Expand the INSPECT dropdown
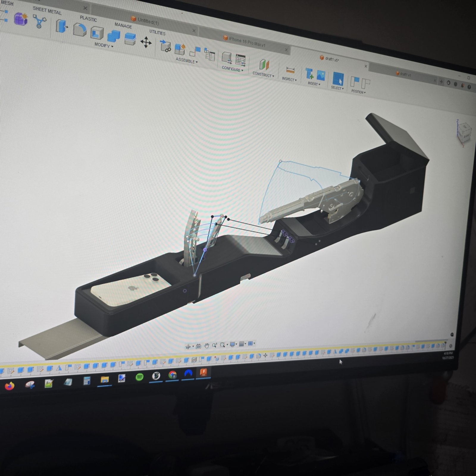 pos(289,79)
